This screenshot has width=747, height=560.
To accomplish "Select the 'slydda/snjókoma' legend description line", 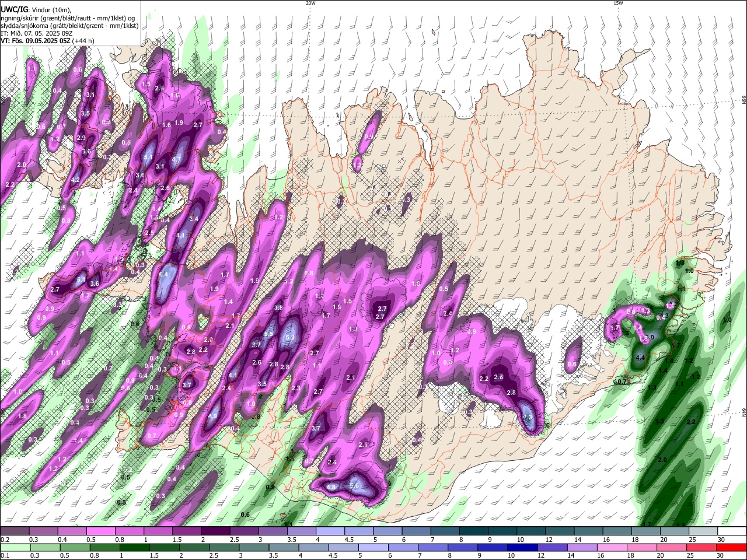I will point(69,26).
